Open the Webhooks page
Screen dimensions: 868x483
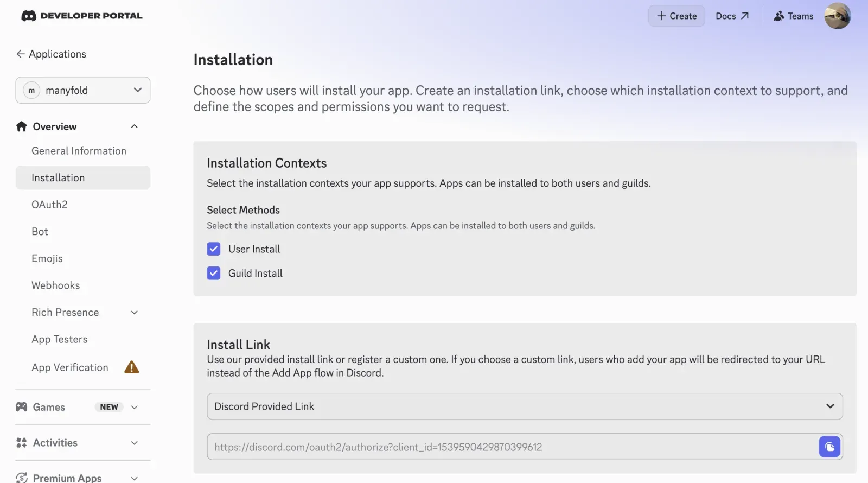coord(55,285)
